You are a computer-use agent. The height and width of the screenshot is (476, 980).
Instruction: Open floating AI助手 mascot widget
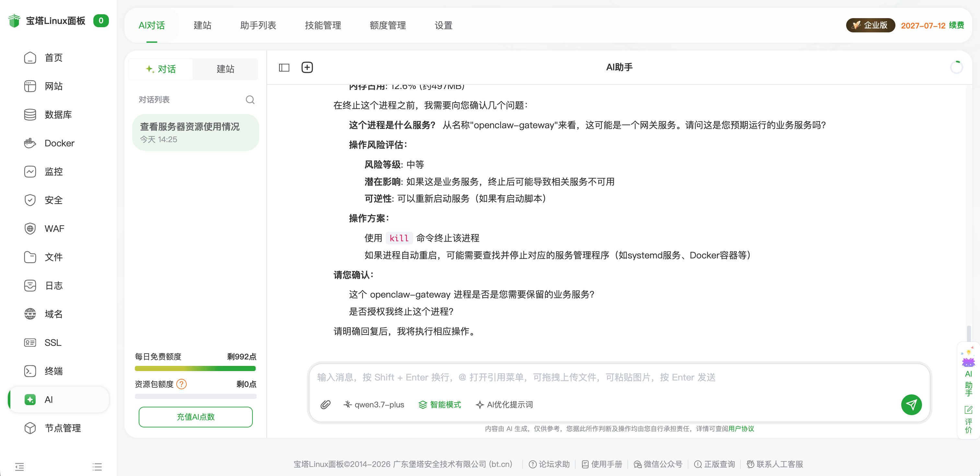[x=968, y=371]
